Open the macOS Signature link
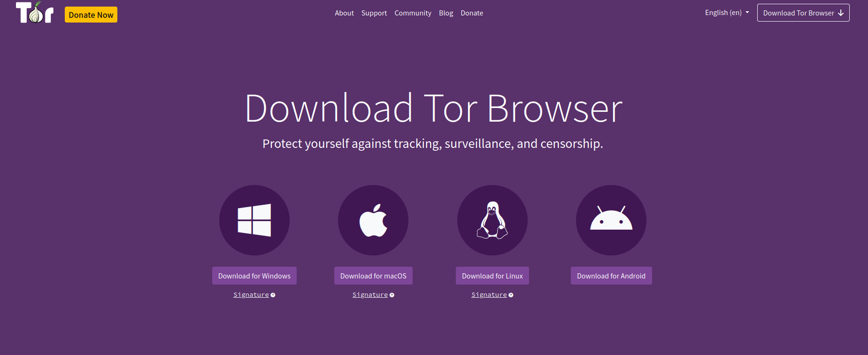Viewport: 868px width, 355px height. (x=370, y=295)
